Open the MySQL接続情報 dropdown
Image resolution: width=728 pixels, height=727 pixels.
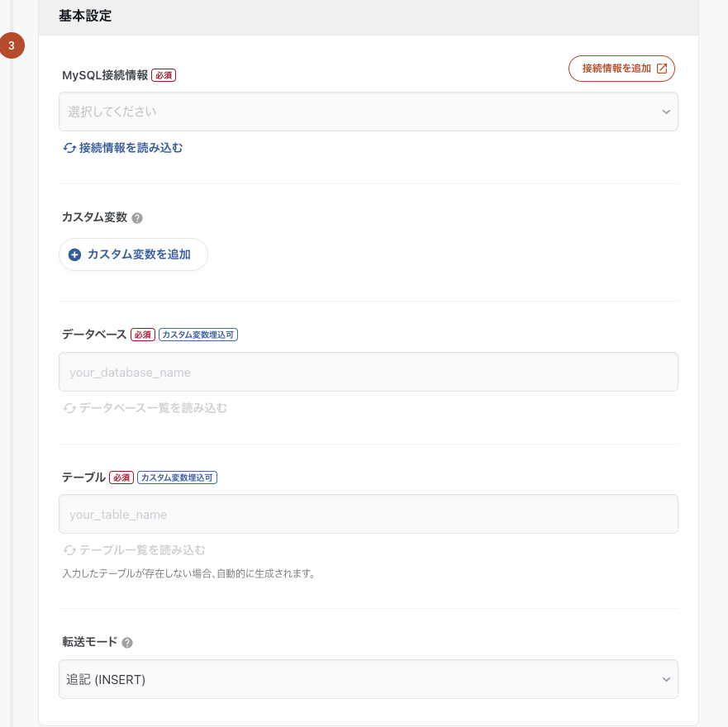[x=369, y=112]
